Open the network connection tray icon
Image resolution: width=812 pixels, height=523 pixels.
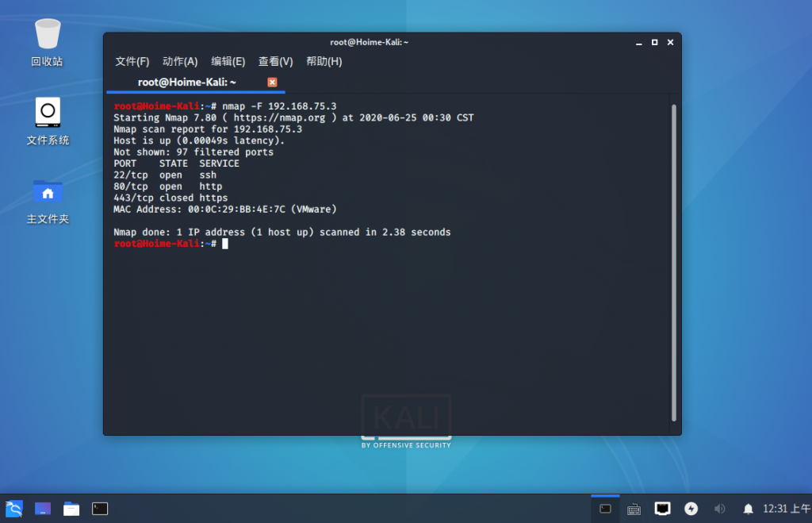(x=662, y=509)
